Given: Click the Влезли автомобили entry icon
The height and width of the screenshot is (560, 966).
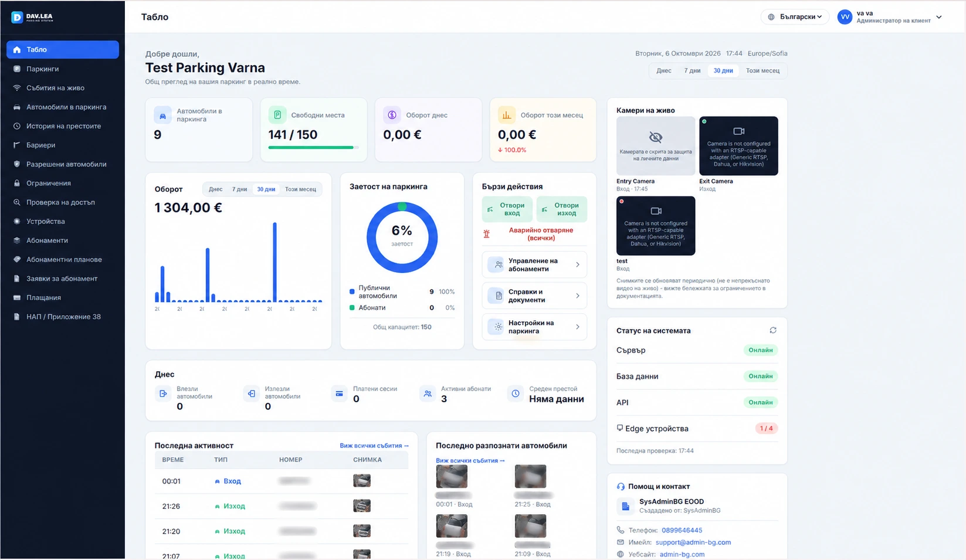Looking at the screenshot, I should click(x=162, y=393).
